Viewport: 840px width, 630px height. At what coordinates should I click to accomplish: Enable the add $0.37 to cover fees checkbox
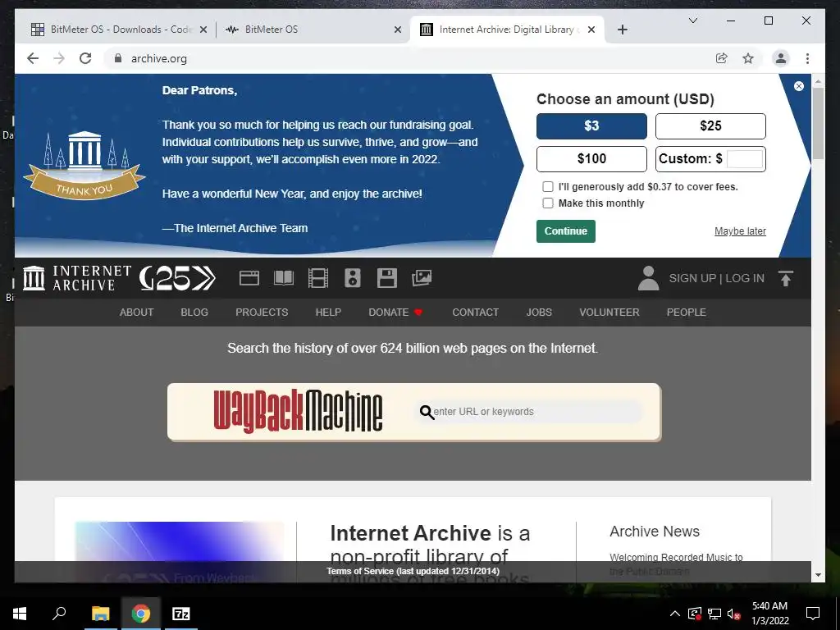click(x=547, y=186)
